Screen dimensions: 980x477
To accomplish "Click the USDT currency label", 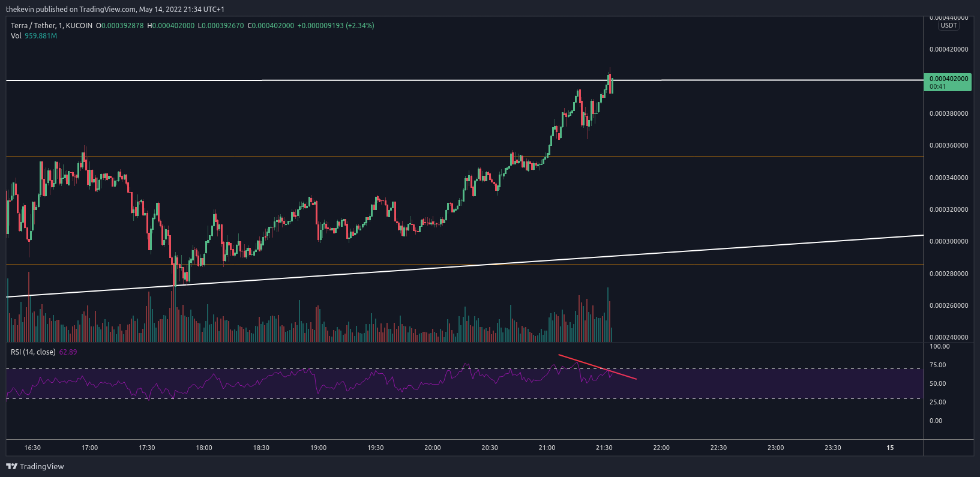I will click(x=949, y=26).
